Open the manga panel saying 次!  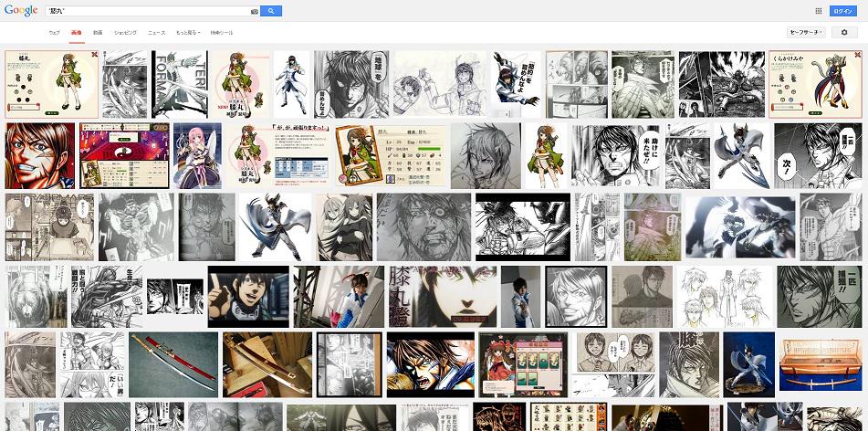(x=818, y=155)
